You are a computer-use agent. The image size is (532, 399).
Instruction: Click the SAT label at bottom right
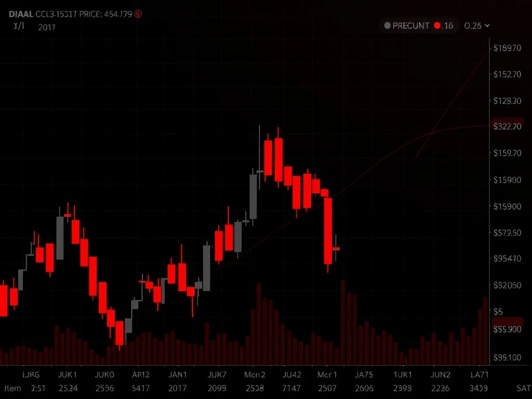pos(524,388)
